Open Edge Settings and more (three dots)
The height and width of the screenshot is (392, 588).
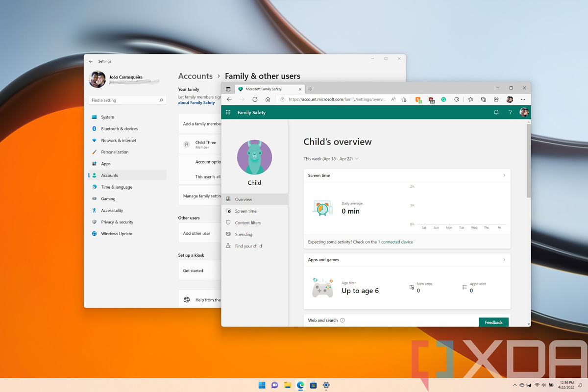[x=523, y=99]
